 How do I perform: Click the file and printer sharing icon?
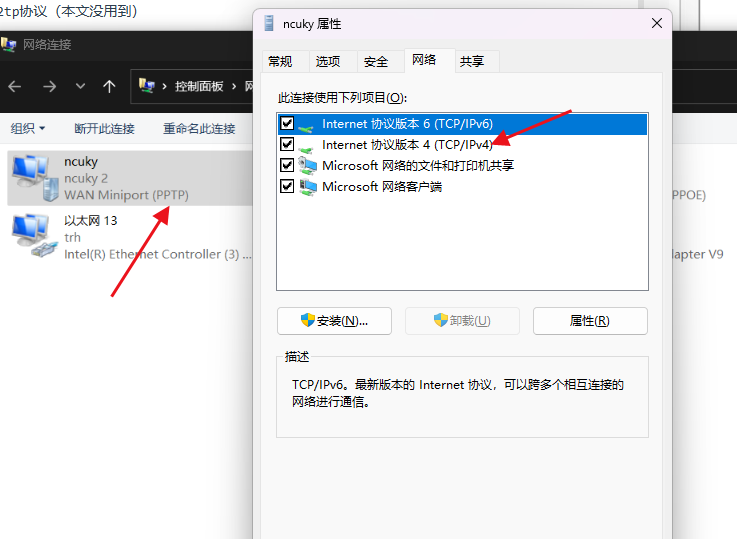pyautogui.click(x=307, y=165)
